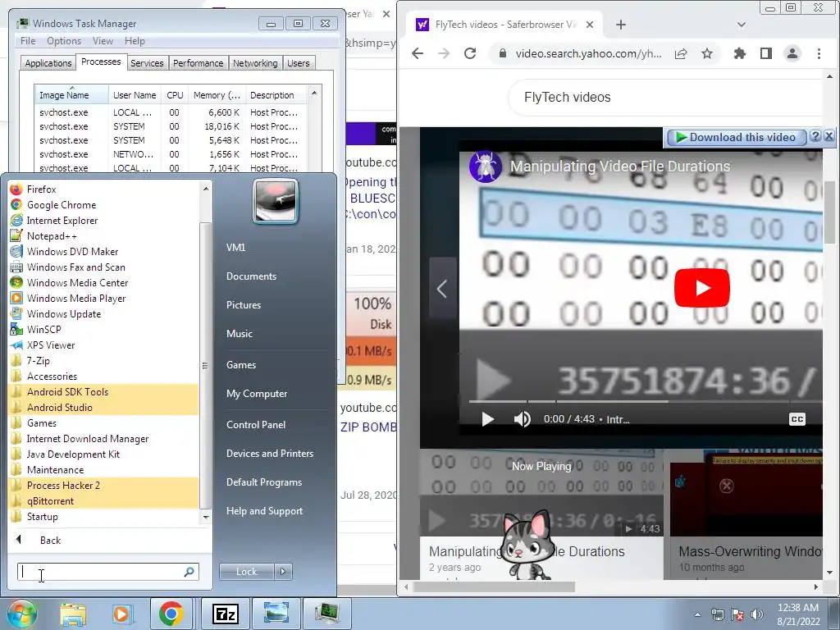Image resolution: width=840 pixels, height=630 pixels.
Task: Expand Java Development Kit folder
Action: [x=73, y=454]
